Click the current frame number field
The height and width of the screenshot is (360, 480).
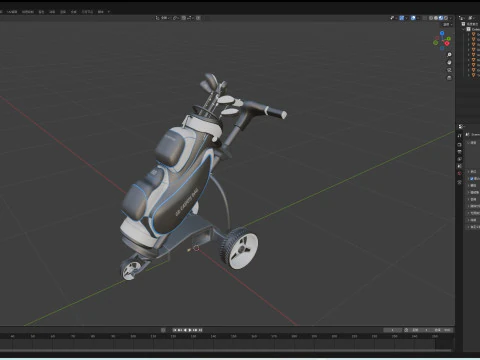392,330
